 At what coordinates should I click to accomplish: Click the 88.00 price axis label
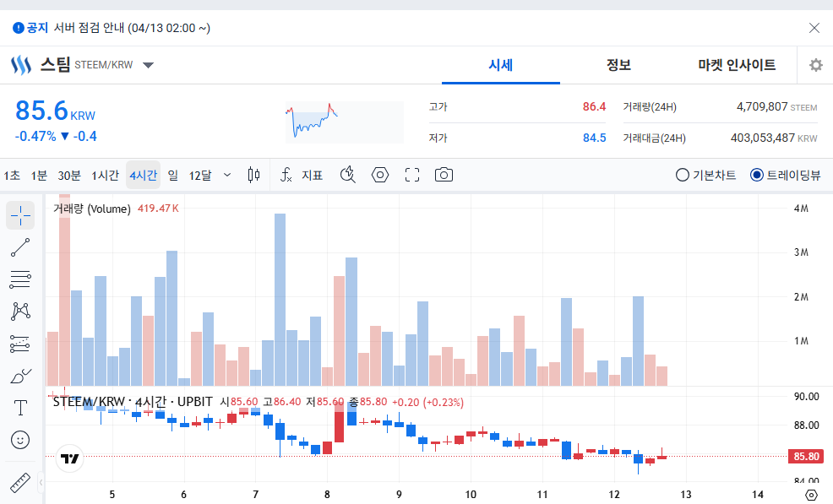click(x=807, y=425)
